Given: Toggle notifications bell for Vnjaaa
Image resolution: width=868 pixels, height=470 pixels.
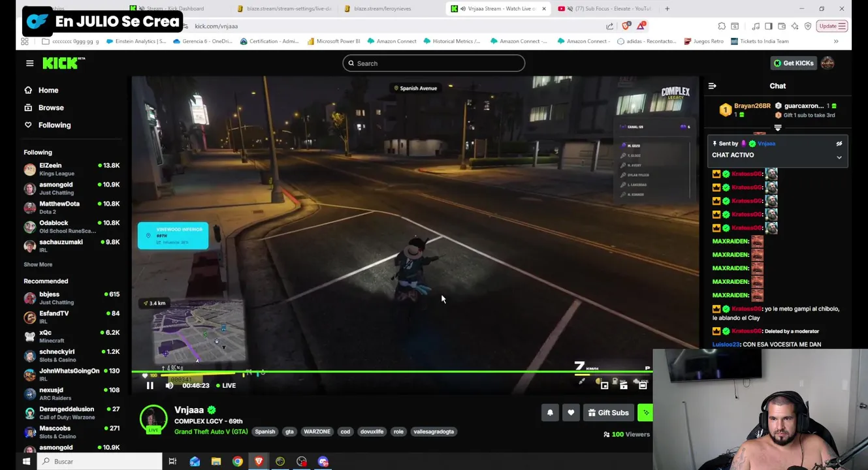Looking at the screenshot, I should pos(550,413).
